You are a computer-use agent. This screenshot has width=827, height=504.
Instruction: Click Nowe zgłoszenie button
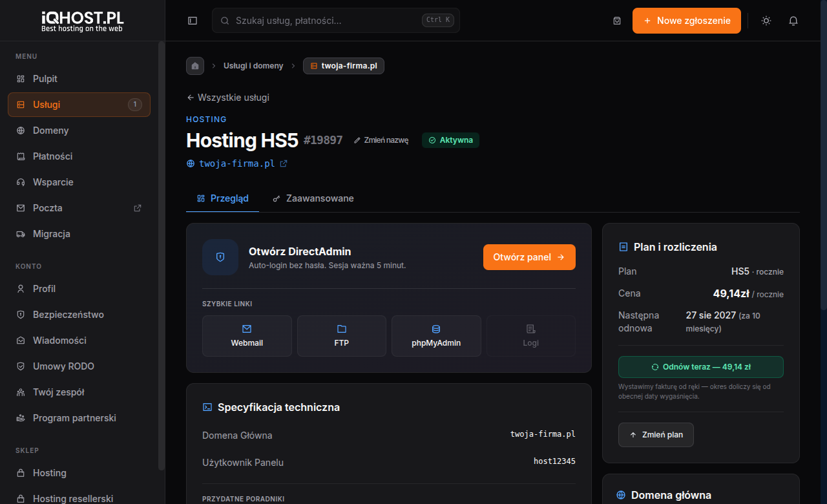tap(687, 21)
